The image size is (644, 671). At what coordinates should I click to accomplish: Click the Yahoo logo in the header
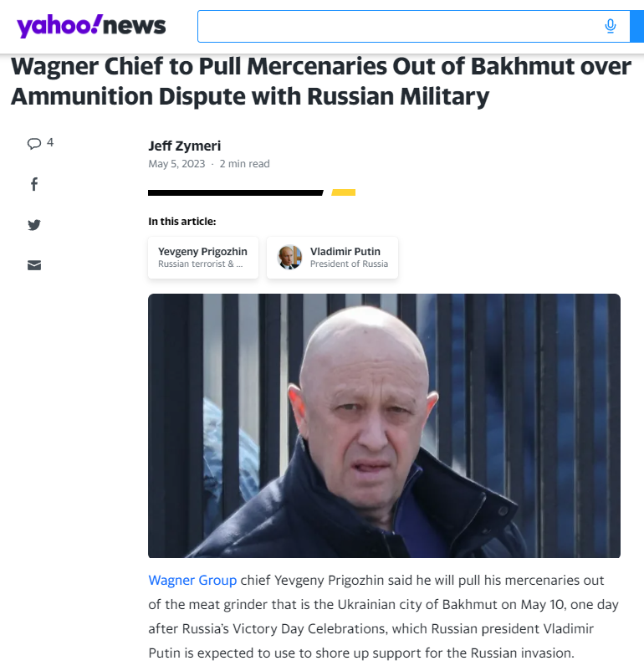(59, 26)
